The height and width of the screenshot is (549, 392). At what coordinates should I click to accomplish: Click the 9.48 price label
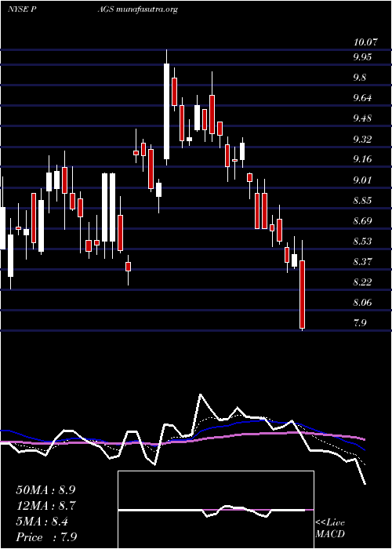tap(362, 118)
